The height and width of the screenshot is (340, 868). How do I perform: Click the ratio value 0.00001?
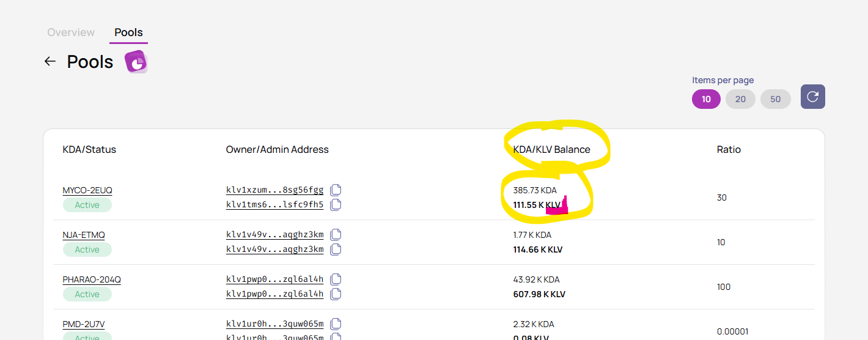coord(732,331)
